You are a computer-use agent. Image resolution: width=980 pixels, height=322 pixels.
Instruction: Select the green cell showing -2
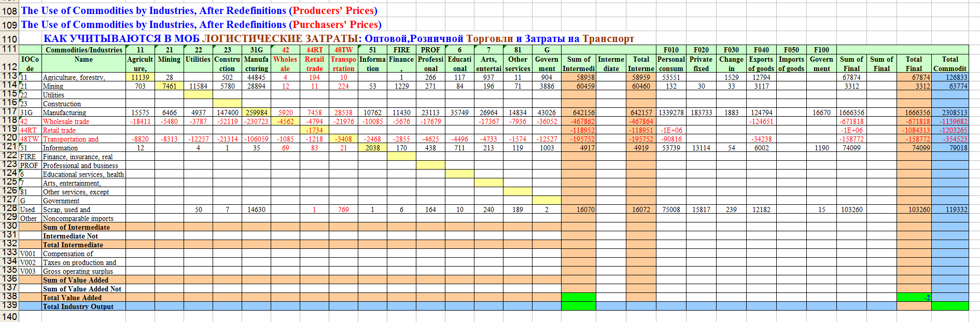pos(914,298)
